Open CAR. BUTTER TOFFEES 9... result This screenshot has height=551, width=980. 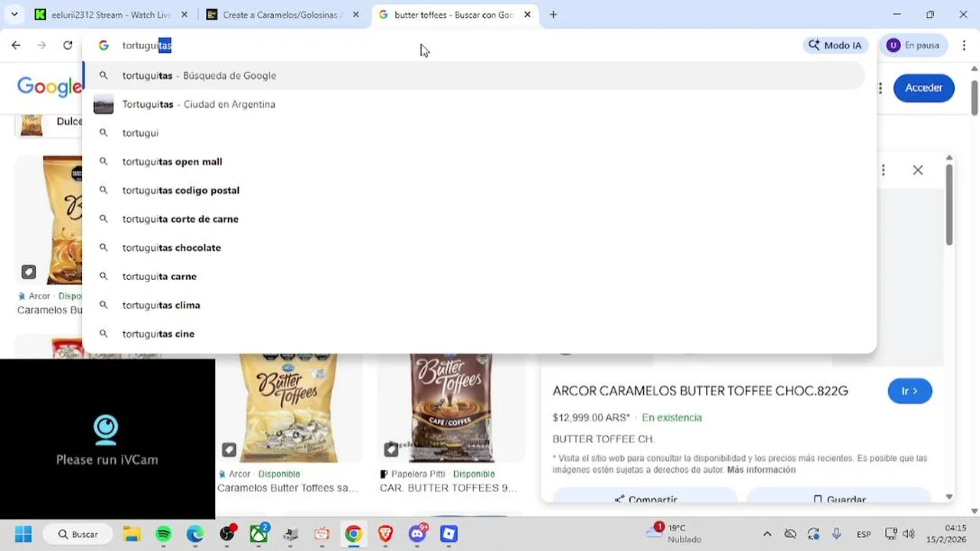point(448,488)
